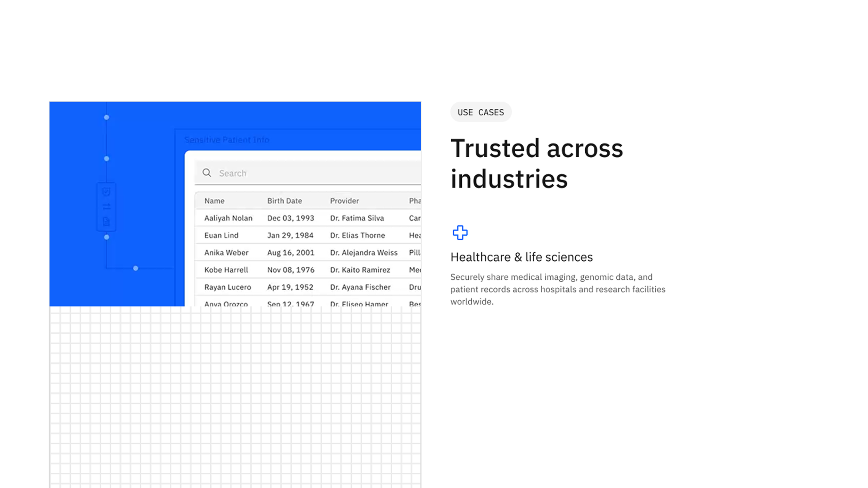Click the USE CASES badge

[481, 112]
